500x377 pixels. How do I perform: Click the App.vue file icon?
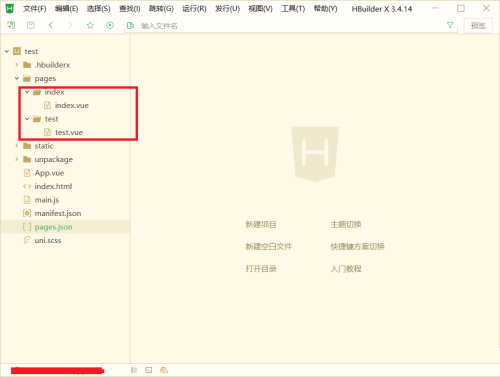27,173
